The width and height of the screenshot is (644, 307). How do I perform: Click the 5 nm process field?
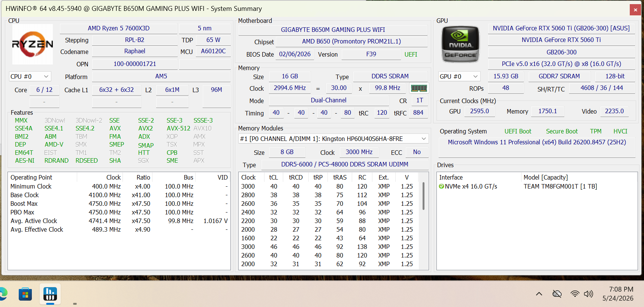pos(205,28)
